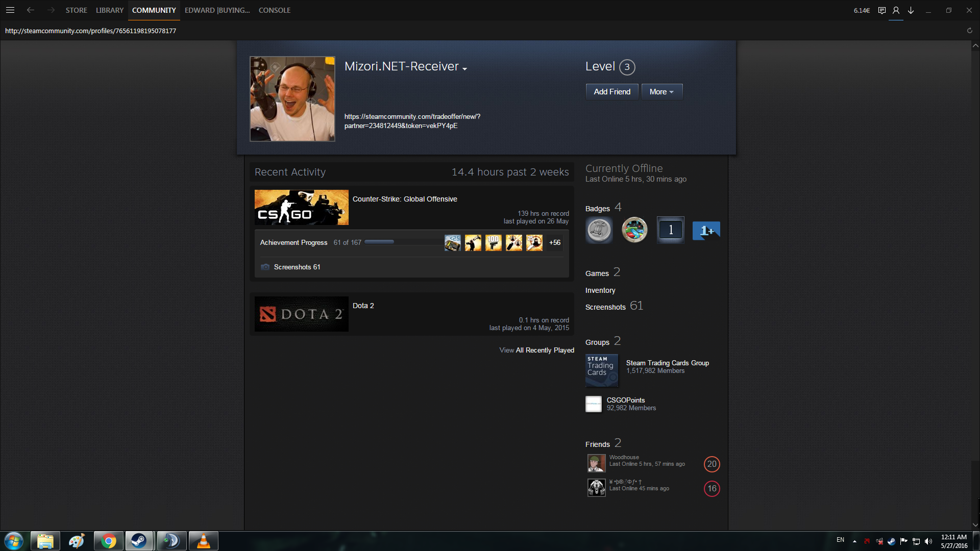The image size is (980, 551).
Task: Open View All Recently Played link
Action: (x=536, y=350)
